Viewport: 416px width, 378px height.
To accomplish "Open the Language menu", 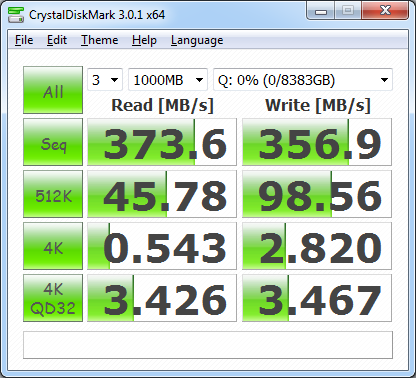I will point(197,40).
